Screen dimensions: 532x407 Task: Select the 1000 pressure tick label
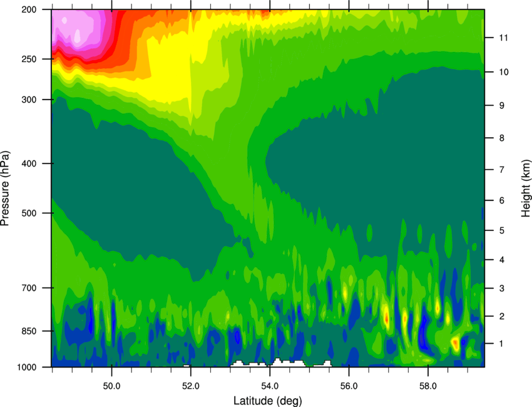(x=26, y=368)
